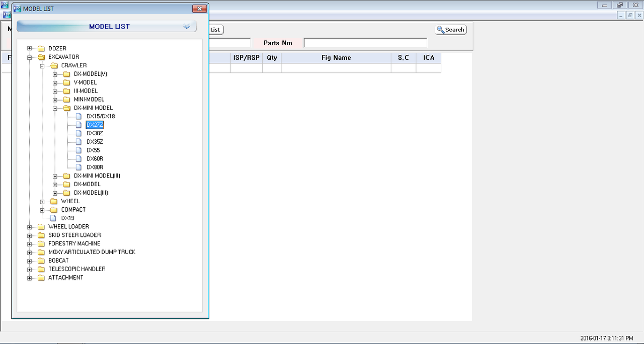Select the DX35Z model

tap(95, 142)
